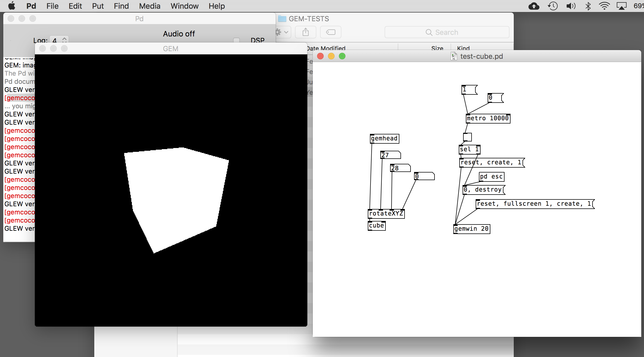Toggle the DSP checkbox in Pd window
The width and height of the screenshot is (644, 357).
click(x=236, y=40)
